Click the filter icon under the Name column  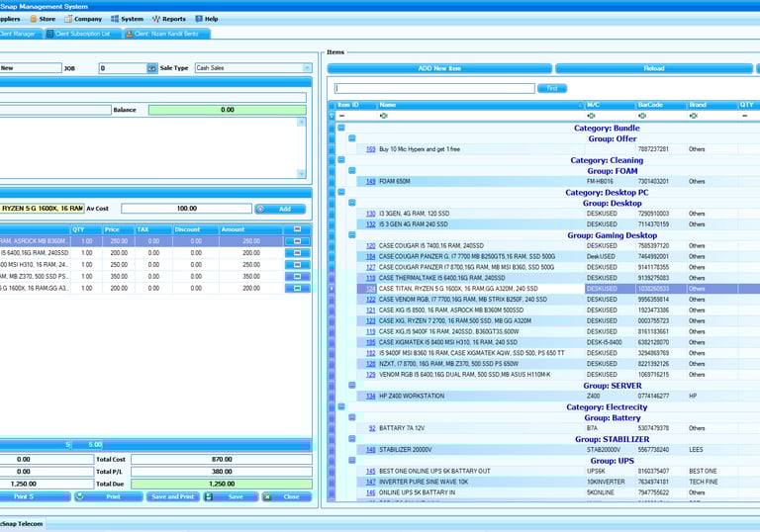pos(385,116)
